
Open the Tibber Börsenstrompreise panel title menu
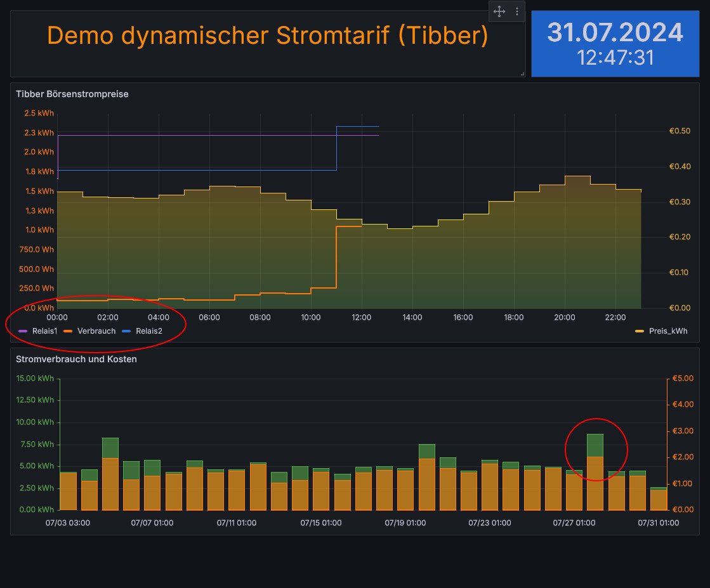pos(72,94)
